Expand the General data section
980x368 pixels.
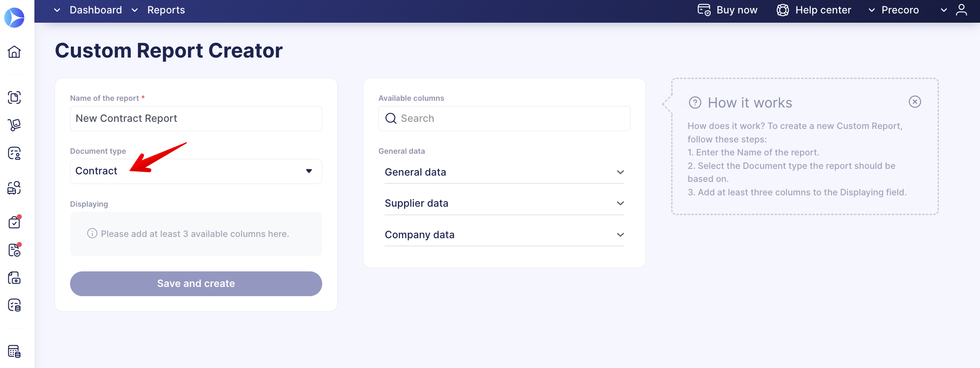point(504,172)
